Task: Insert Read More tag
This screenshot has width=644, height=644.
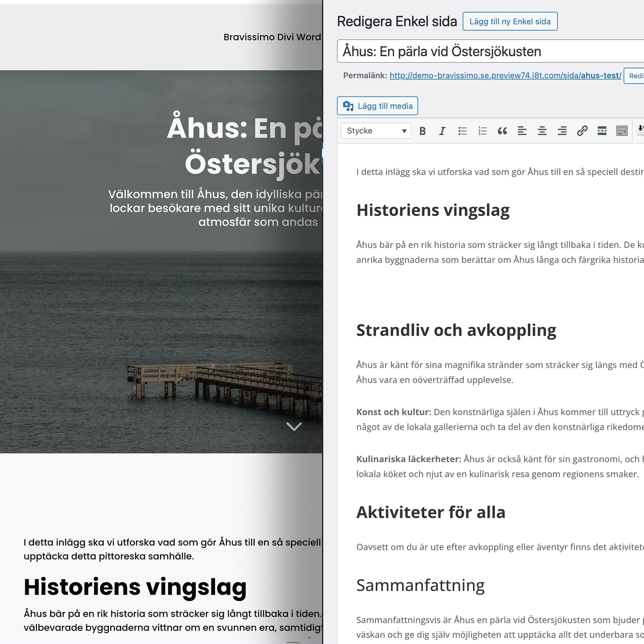Action: tap(602, 131)
